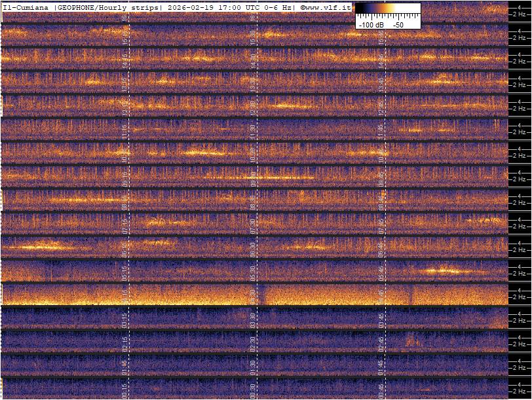Click the dB color gradient bar
The width and height of the screenshot is (532, 400).
pos(388,10)
